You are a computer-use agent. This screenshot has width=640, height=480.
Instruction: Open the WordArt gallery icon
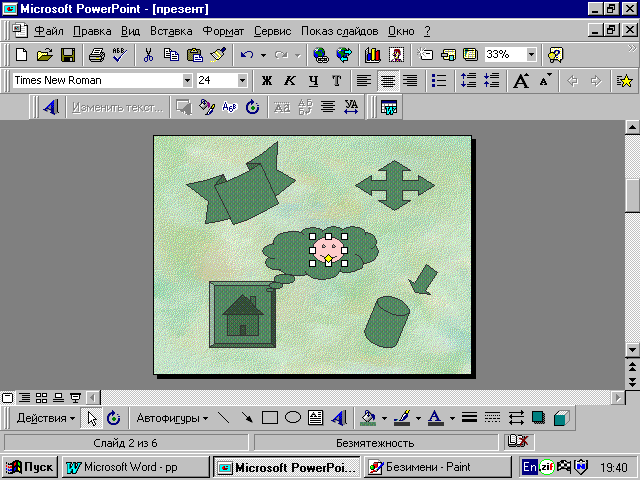pyautogui.click(x=184, y=107)
